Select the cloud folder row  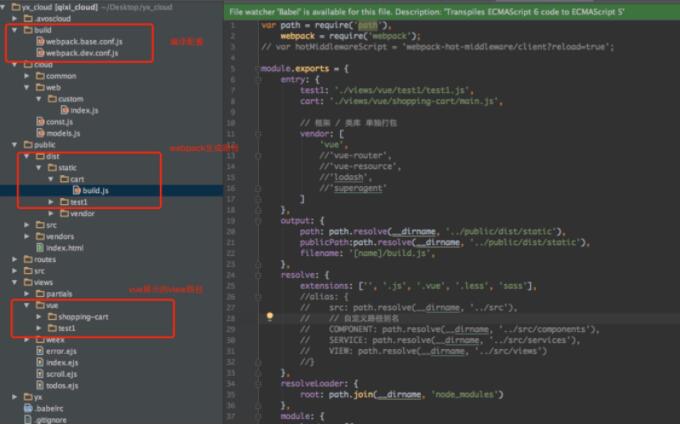(x=111, y=64)
